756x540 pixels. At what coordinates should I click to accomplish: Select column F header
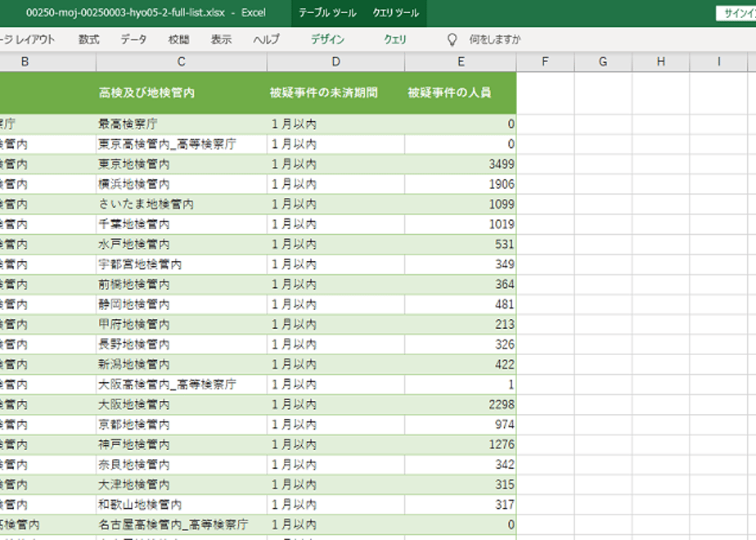[x=545, y=61]
